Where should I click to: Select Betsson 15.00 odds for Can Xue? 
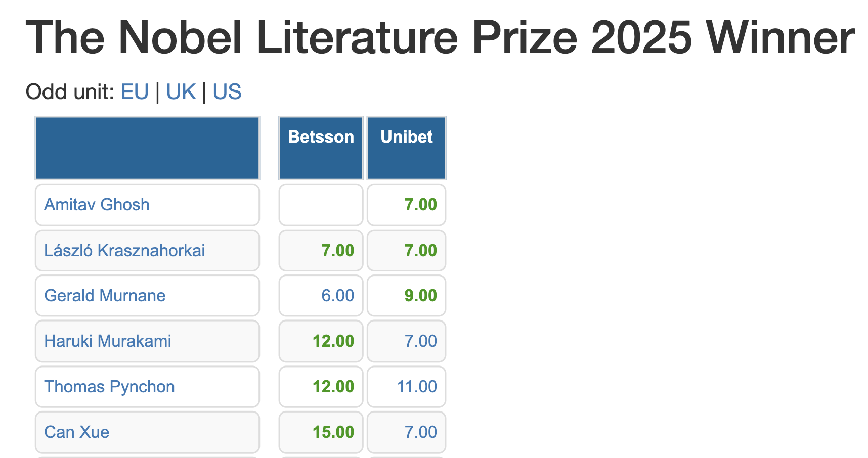pos(333,432)
